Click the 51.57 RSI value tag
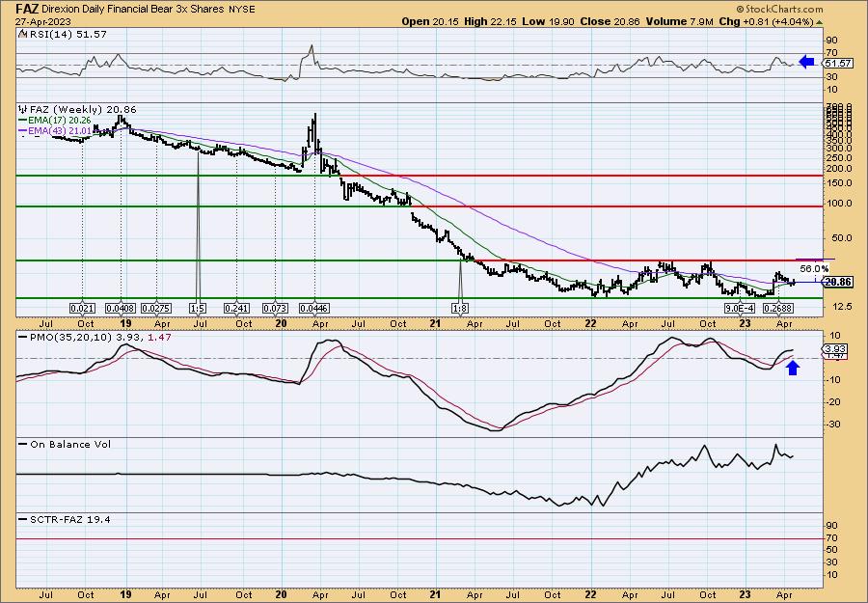The width and height of the screenshot is (868, 603). pos(837,63)
